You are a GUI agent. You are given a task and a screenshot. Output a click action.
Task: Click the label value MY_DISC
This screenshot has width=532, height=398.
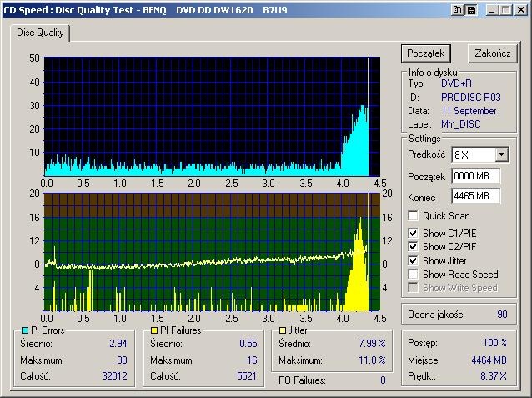[461, 124]
